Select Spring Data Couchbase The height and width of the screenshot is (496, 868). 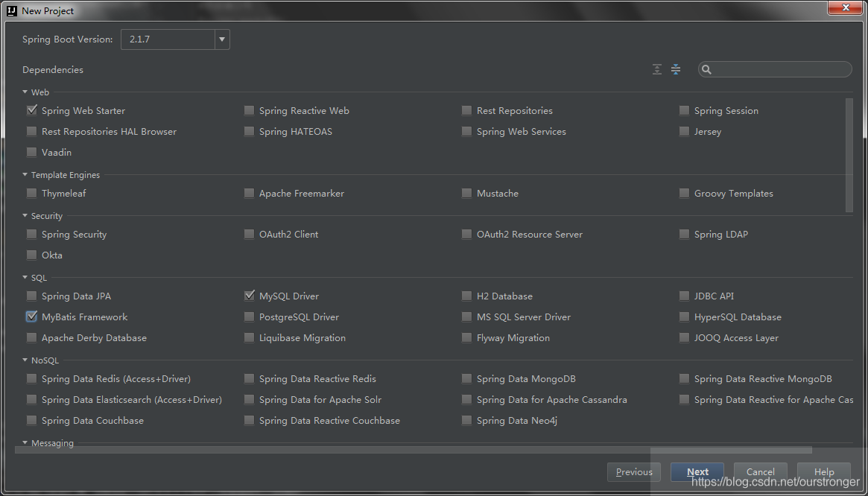[31, 420]
